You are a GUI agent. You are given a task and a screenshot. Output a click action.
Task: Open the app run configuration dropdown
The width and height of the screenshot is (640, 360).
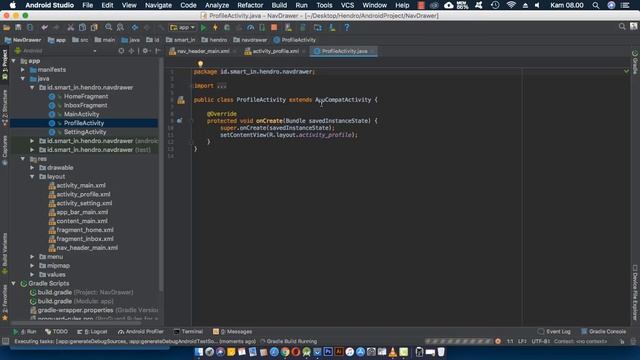tap(182, 27)
